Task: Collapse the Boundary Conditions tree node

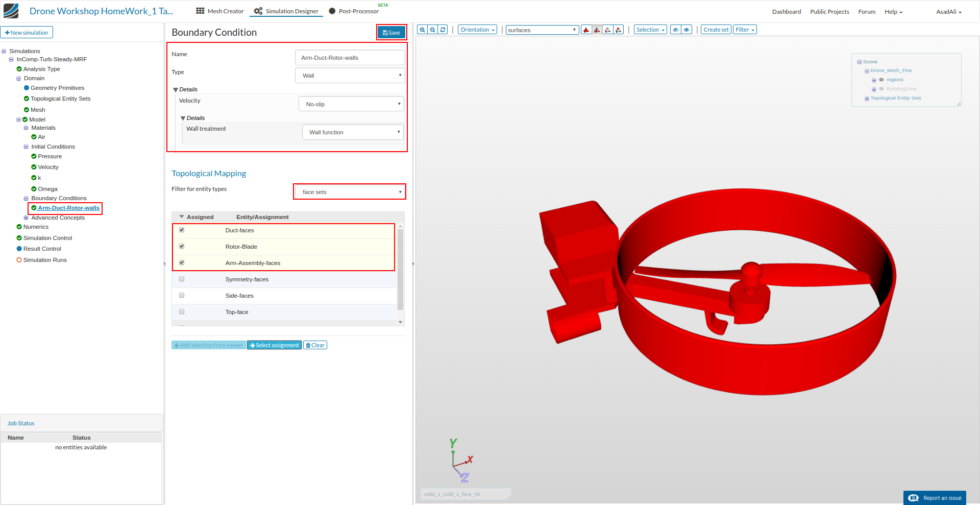Action: click(x=26, y=199)
